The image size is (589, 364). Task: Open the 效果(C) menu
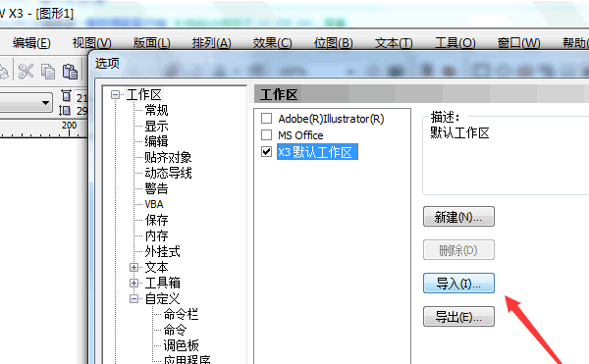[x=272, y=43]
